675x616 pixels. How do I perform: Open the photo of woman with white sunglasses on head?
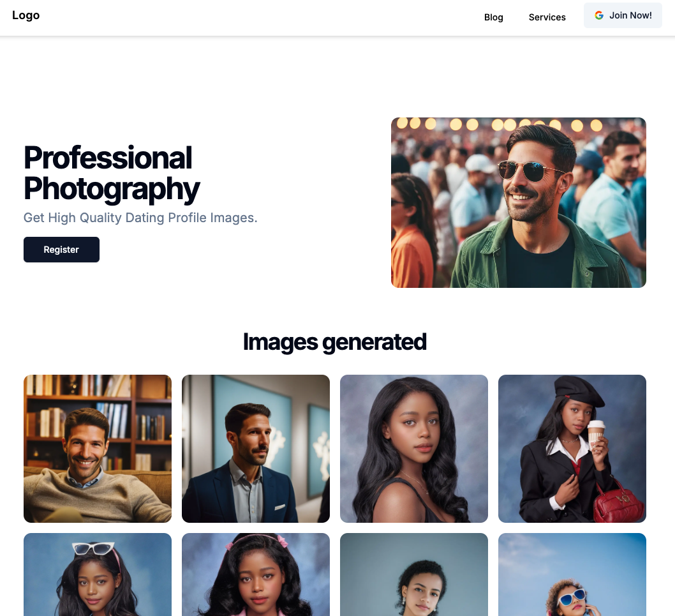[98, 575]
